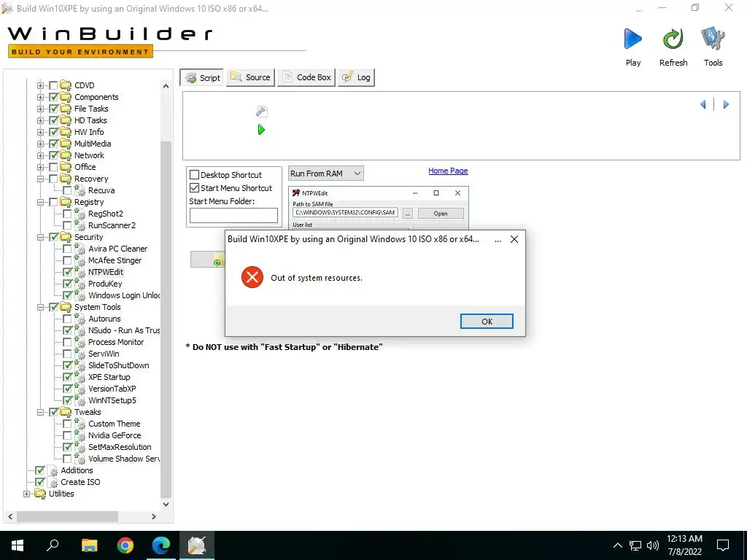Viewport: 747px width, 560px height.
Task: Click the Components folder icon
Action: click(x=66, y=97)
